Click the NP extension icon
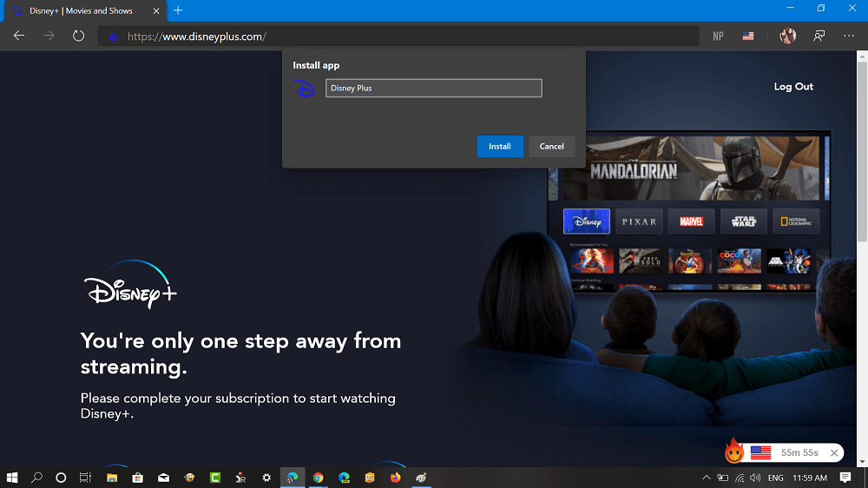The image size is (868, 488). pyautogui.click(x=718, y=36)
